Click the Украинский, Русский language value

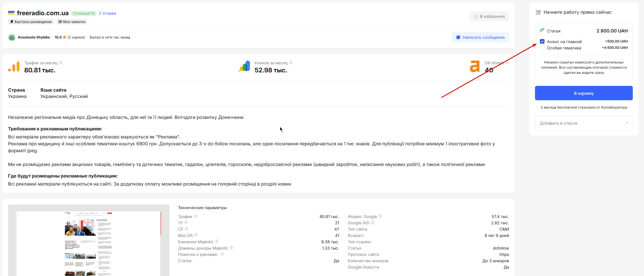[x=64, y=96]
